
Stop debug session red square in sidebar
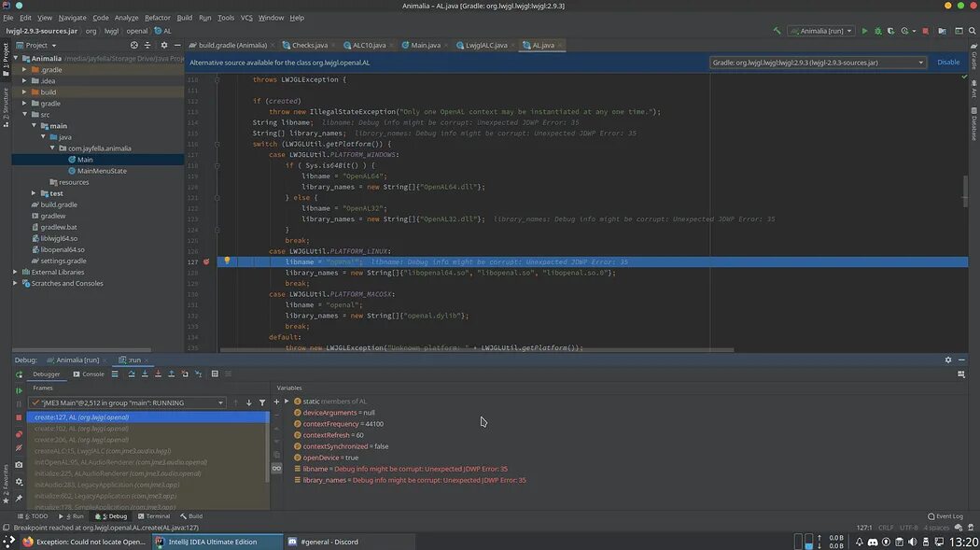(19, 417)
